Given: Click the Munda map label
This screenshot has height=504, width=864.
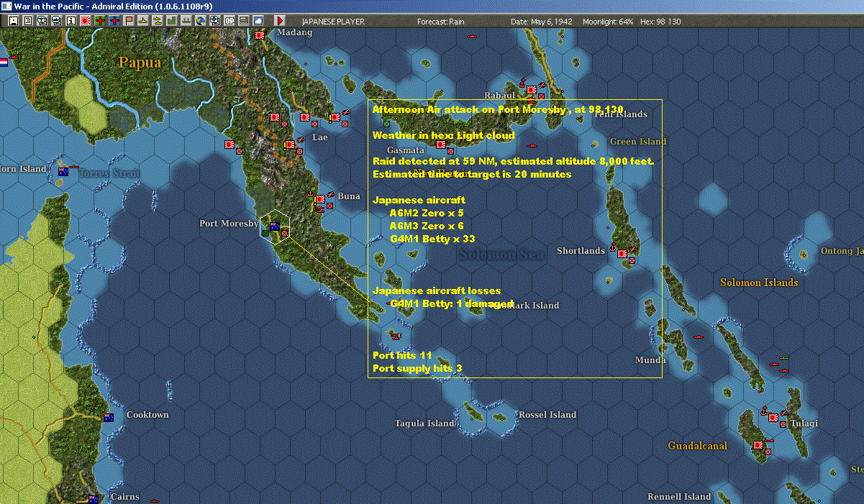Looking at the screenshot, I should pyautogui.click(x=650, y=359).
